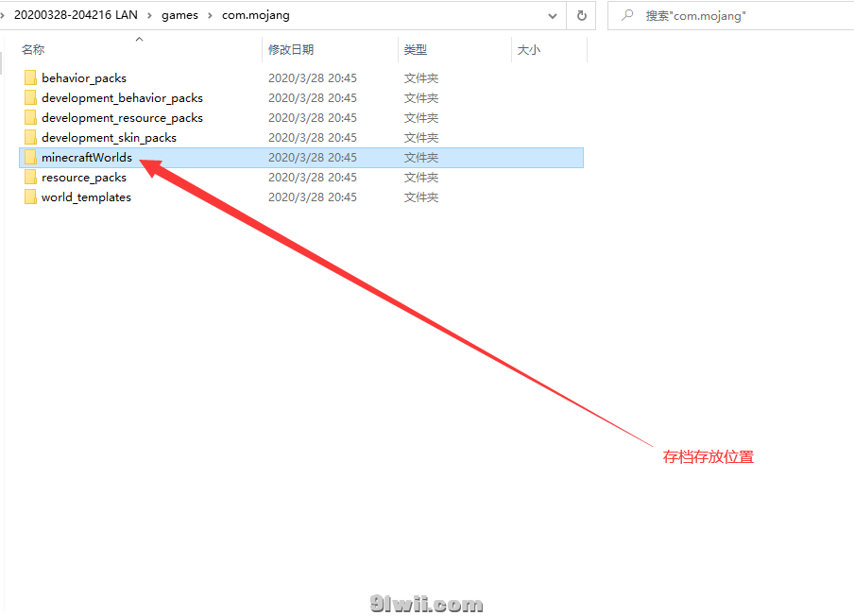Click the minecraftWorlds folder icon
Image resolution: width=854 pixels, height=616 pixels.
pos(30,158)
